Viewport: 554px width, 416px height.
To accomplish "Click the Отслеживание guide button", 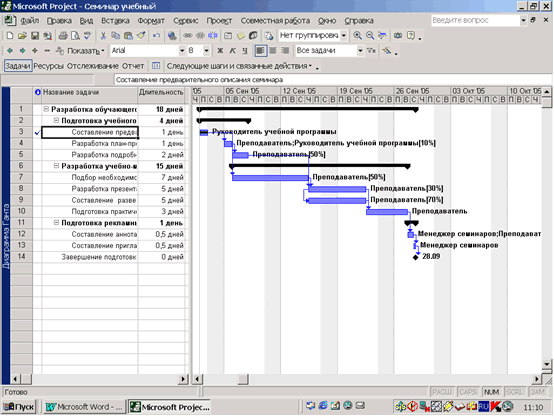I will pyautogui.click(x=93, y=66).
